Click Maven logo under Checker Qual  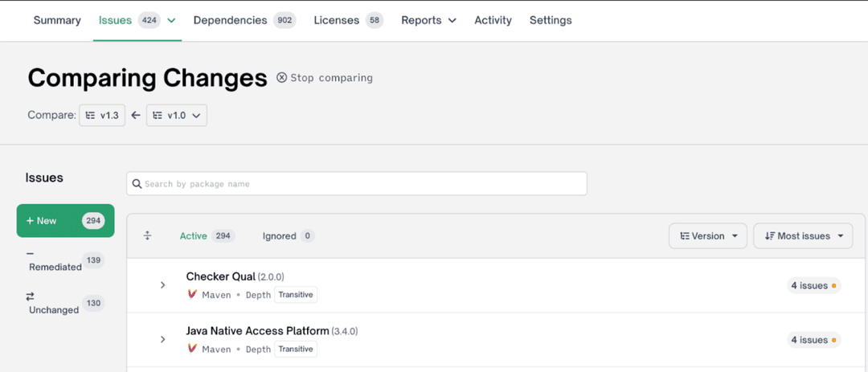point(192,295)
